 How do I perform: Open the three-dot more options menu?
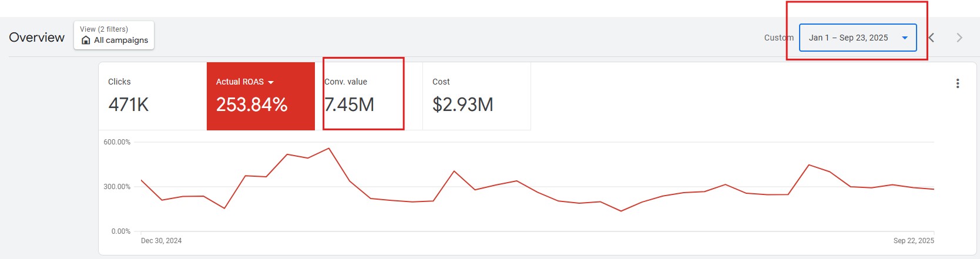click(958, 83)
